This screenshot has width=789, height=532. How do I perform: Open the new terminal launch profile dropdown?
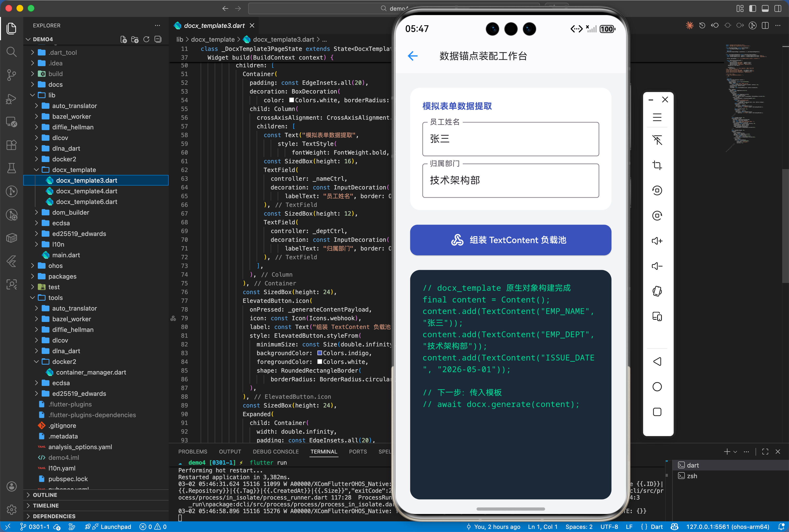coord(735,452)
